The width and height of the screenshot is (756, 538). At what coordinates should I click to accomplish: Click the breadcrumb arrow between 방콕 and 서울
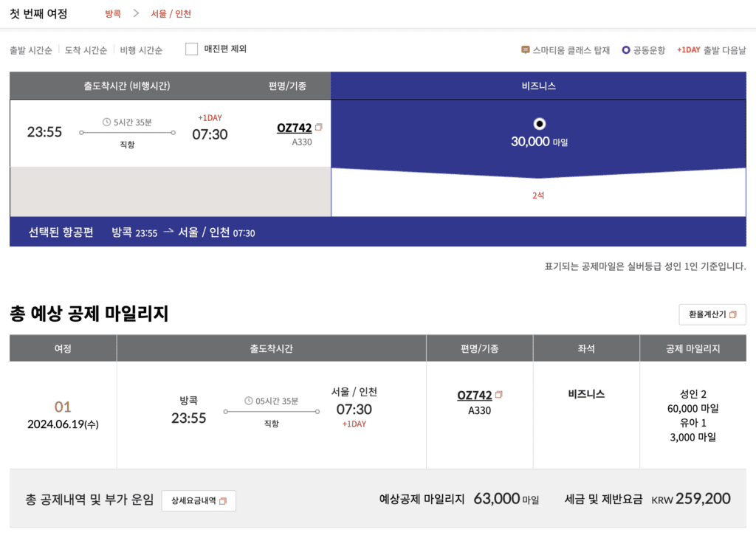pos(136,13)
